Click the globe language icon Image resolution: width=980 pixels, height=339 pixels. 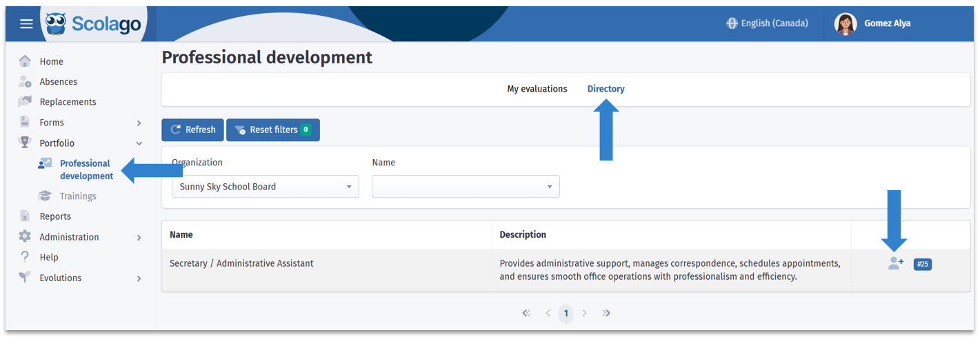click(732, 23)
